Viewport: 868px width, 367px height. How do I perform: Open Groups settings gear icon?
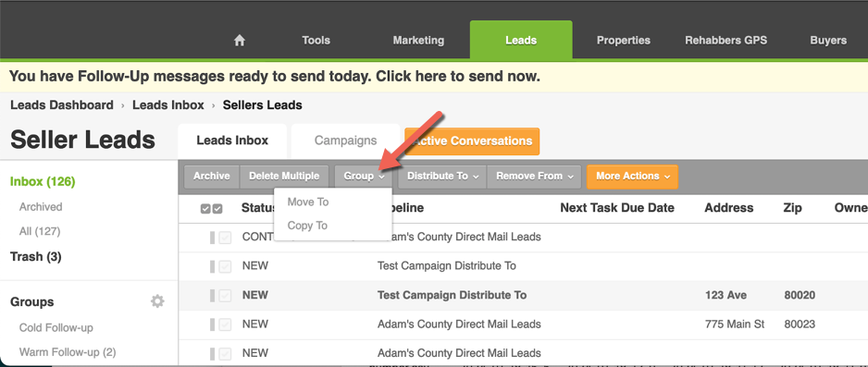[157, 301]
